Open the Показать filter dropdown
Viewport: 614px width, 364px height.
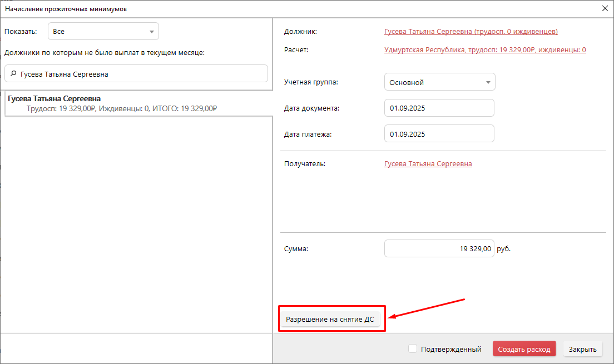103,32
